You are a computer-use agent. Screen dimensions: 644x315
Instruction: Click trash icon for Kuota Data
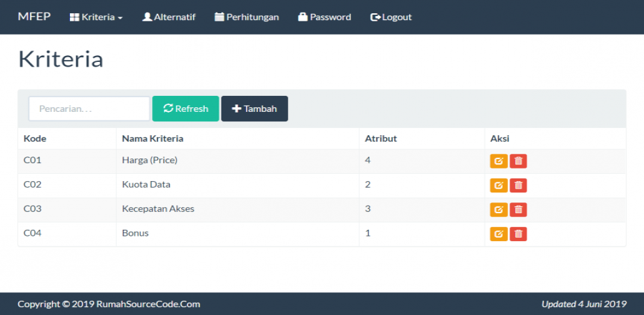point(518,185)
